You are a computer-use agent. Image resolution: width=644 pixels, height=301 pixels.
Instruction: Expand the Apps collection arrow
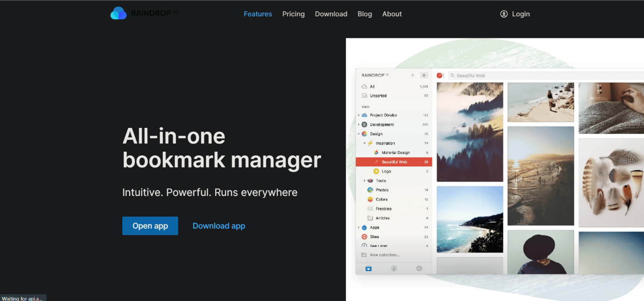pos(359,227)
